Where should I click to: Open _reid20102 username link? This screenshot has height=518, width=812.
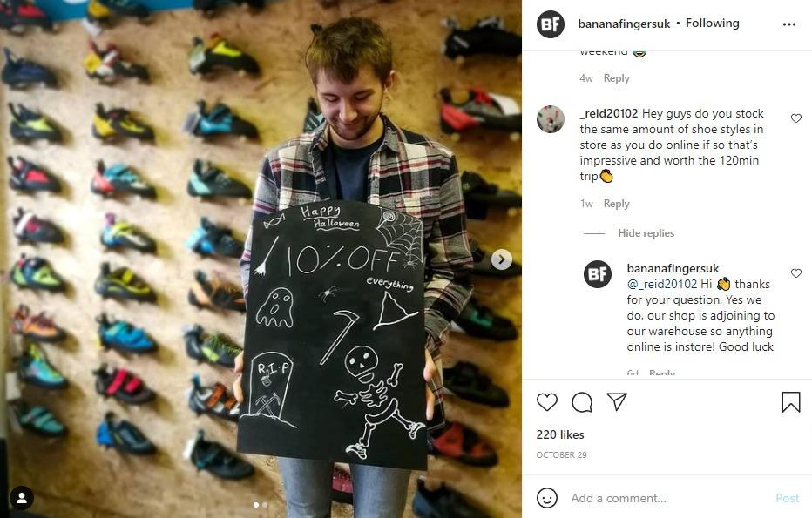pyautogui.click(x=609, y=113)
